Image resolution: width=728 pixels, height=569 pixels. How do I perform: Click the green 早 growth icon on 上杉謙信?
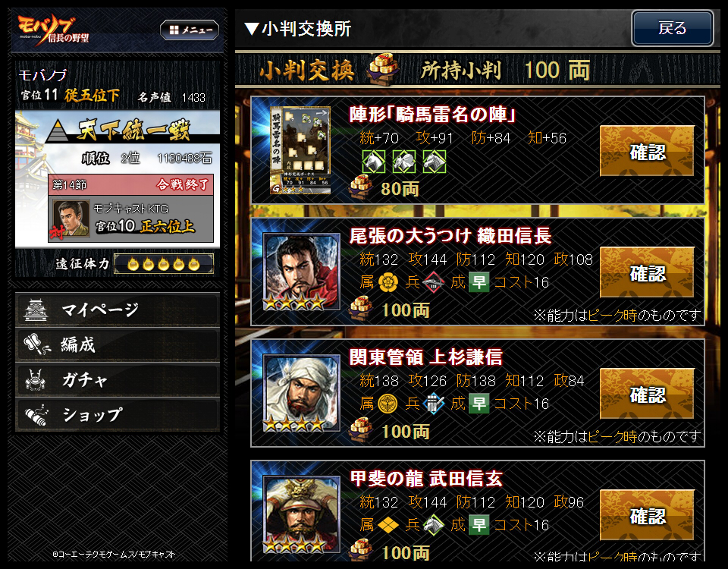479,404
